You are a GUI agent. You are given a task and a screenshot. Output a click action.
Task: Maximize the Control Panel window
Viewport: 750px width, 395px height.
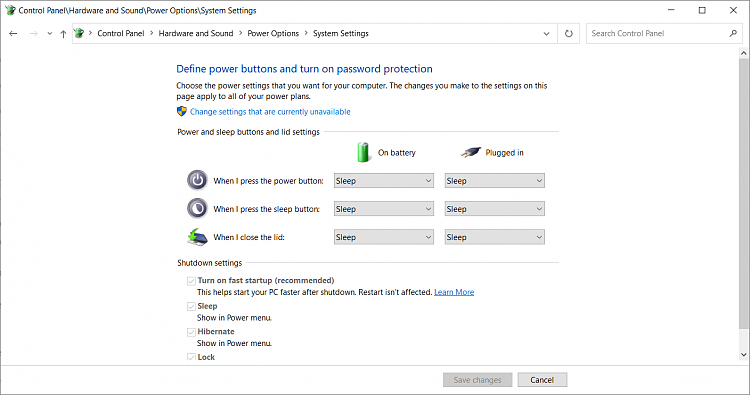702,10
